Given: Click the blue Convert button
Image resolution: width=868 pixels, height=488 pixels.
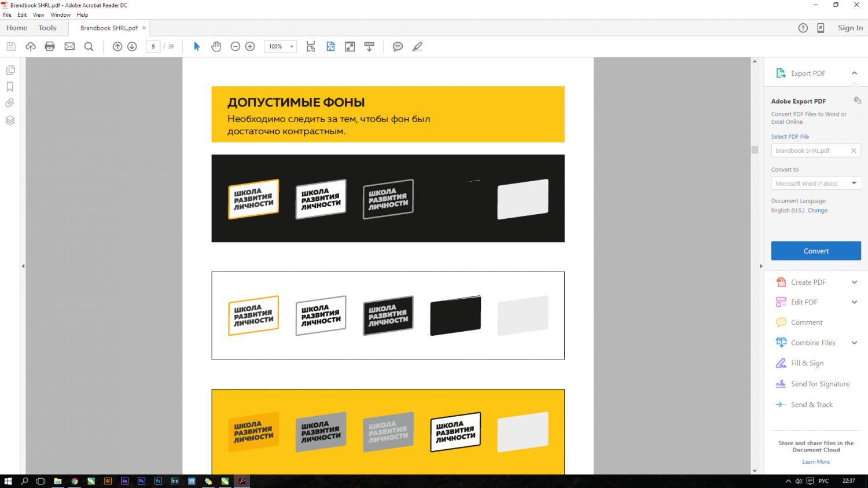Looking at the screenshot, I should point(816,251).
